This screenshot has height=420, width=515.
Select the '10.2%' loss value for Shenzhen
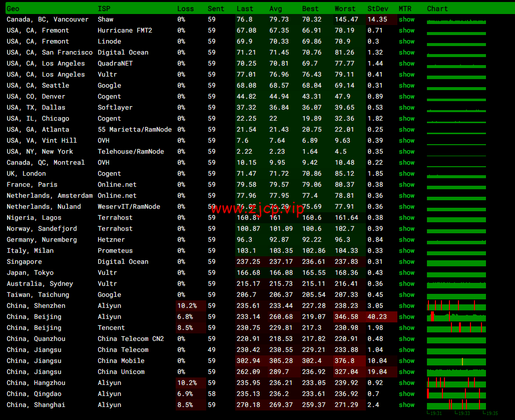187,306
